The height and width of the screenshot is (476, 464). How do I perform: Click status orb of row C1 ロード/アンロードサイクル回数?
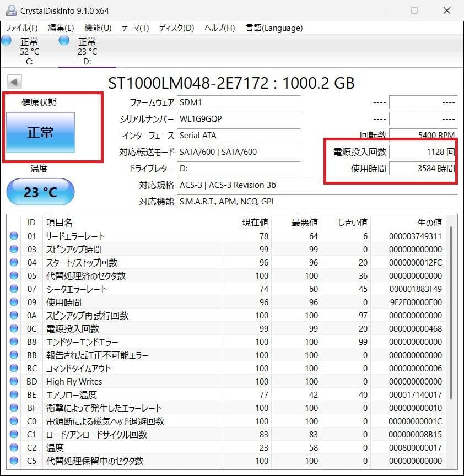pos(14,435)
